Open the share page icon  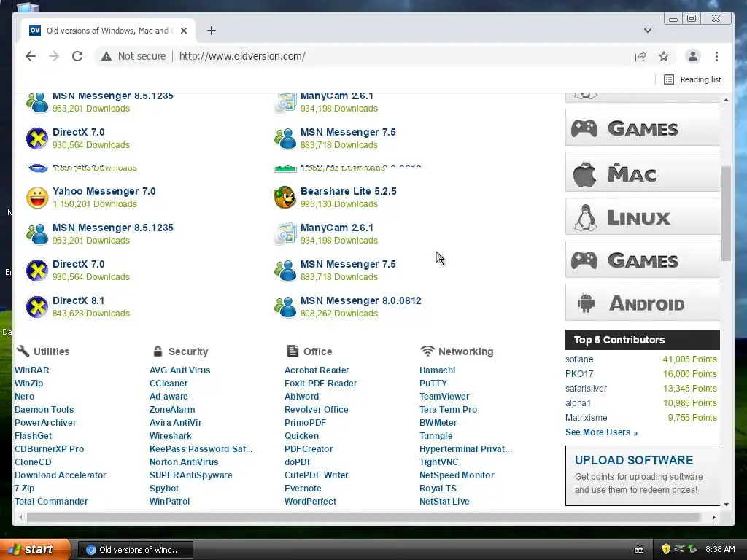pyautogui.click(x=640, y=56)
